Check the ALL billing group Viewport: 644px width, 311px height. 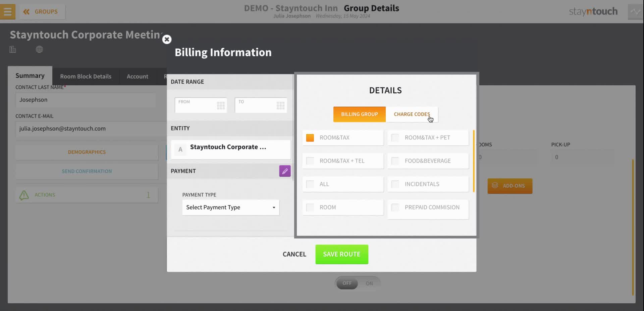pos(343,184)
